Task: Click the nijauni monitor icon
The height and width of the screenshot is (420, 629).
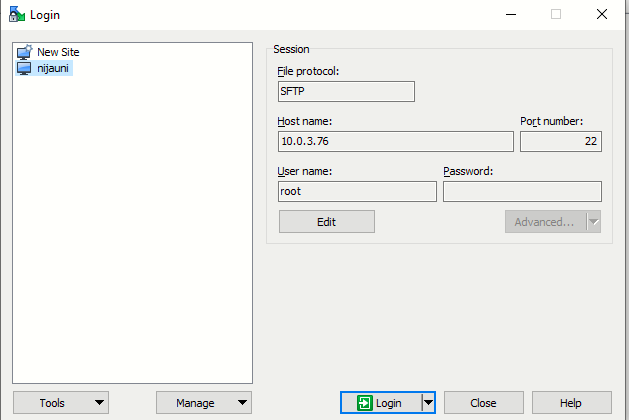Action: (x=24, y=68)
